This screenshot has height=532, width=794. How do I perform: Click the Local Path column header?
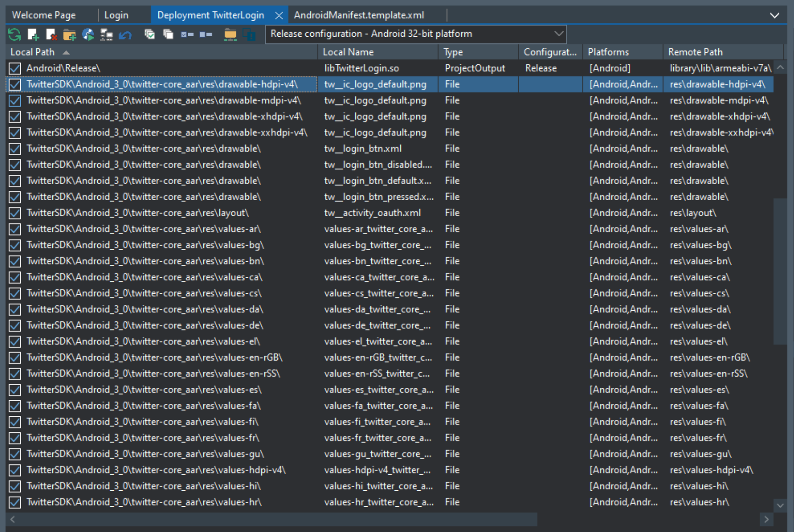162,52
